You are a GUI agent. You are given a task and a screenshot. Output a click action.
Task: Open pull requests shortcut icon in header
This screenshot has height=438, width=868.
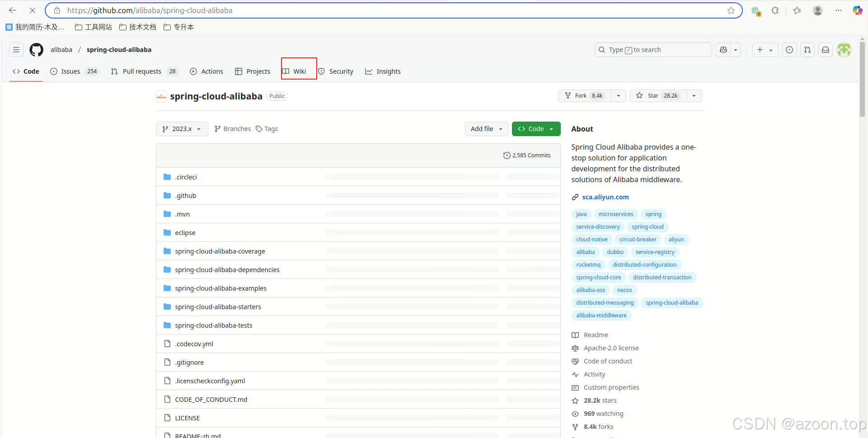pos(807,50)
